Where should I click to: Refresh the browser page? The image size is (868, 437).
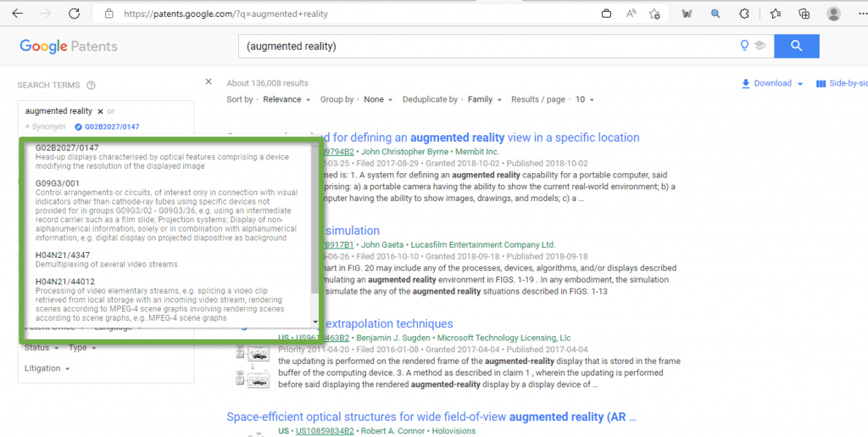(75, 14)
